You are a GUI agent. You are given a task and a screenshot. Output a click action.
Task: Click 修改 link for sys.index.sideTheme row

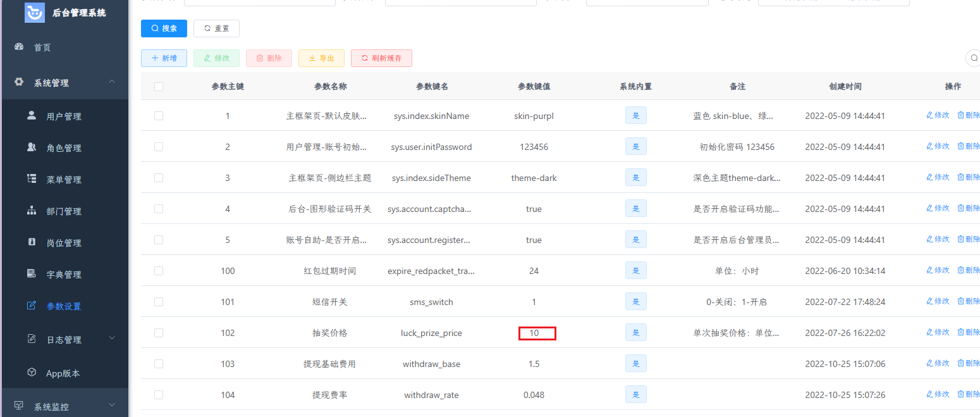pyautogui.click(x=938, y=177)
